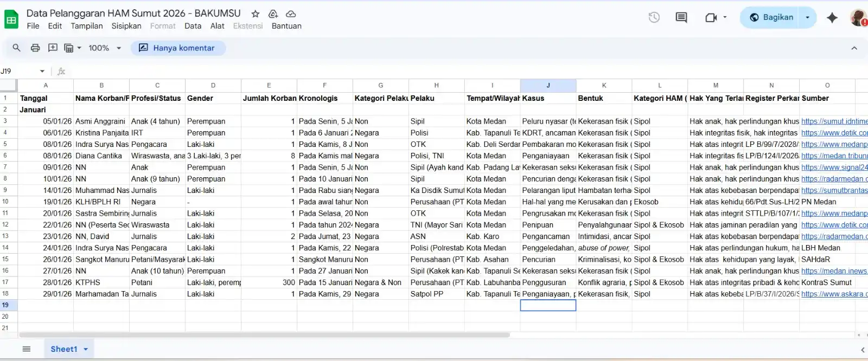This screenshot has width=868, height=361.
Task: Click the Google Sheets home icon
Action: [x=11, y=20]
